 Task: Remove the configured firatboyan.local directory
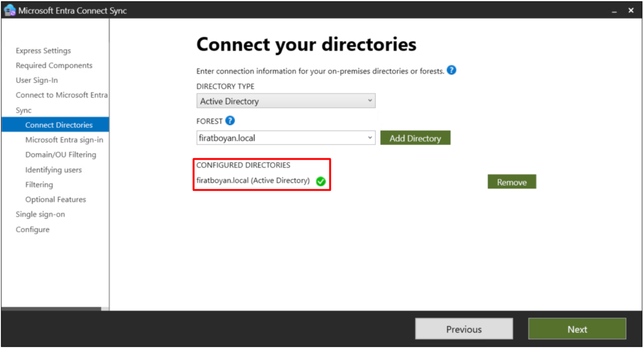512,182
